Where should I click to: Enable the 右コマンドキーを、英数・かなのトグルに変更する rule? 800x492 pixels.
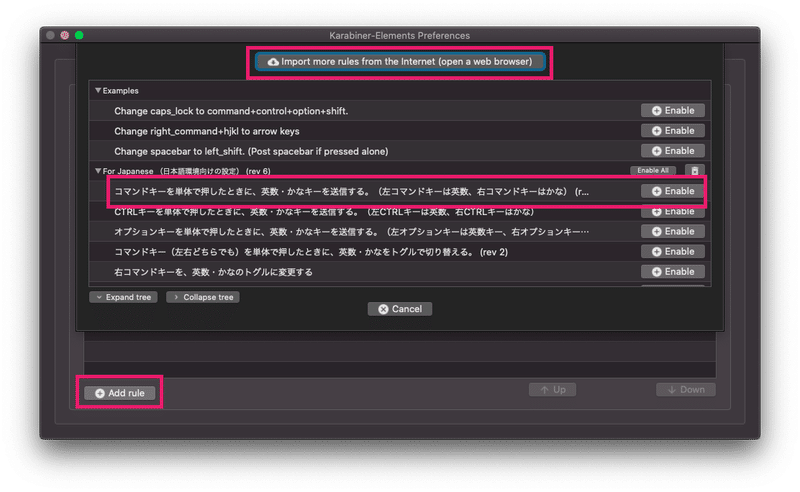[673, 272]
